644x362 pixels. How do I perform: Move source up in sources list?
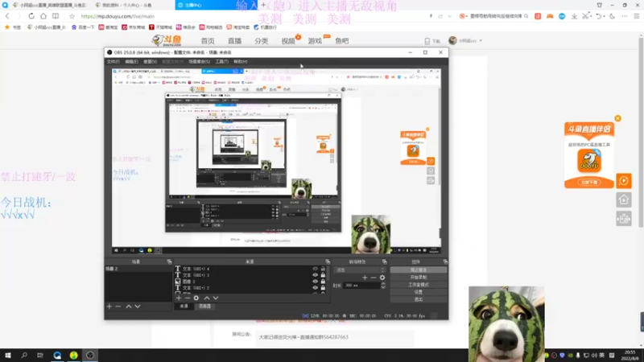[207, 298]
